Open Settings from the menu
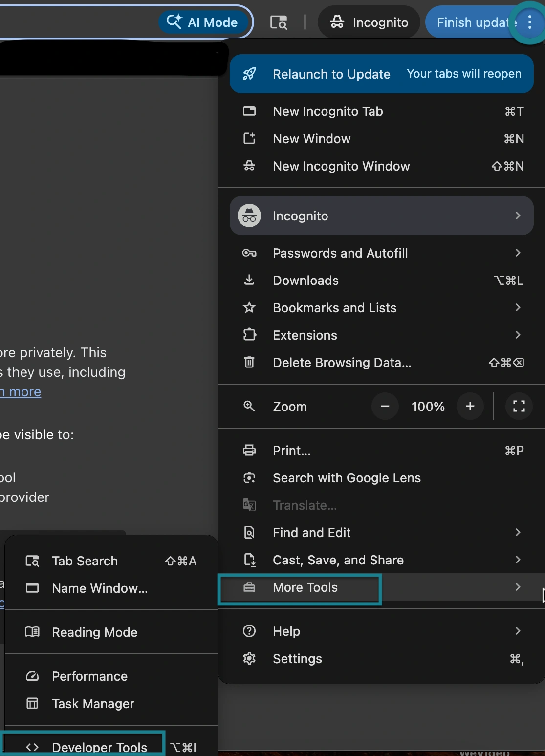545x756 pixels. coord(381,659)
